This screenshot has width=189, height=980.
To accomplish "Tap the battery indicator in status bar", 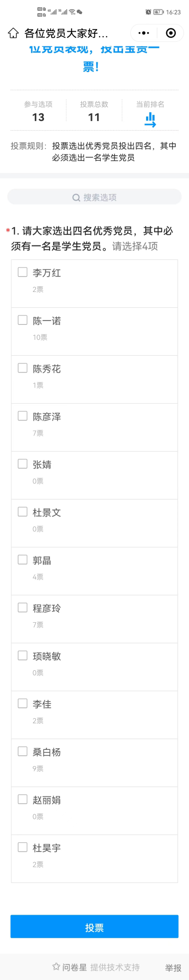I will tap(158, 12).
